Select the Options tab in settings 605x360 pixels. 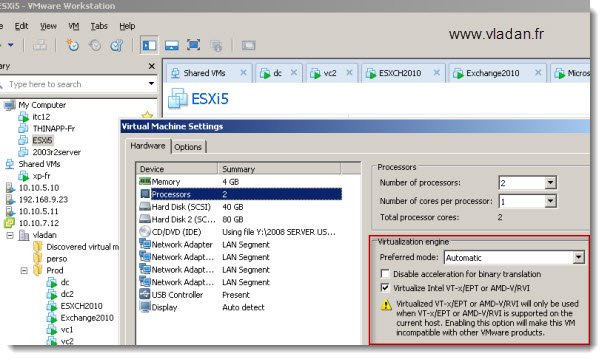(x=188, y=147)
